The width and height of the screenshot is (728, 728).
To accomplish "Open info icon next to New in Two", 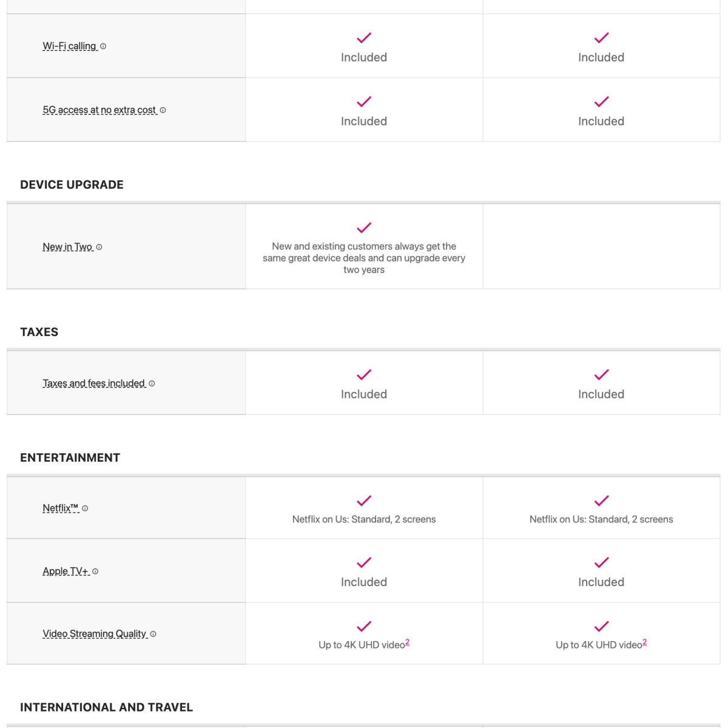I will click(x=99, y=247).
